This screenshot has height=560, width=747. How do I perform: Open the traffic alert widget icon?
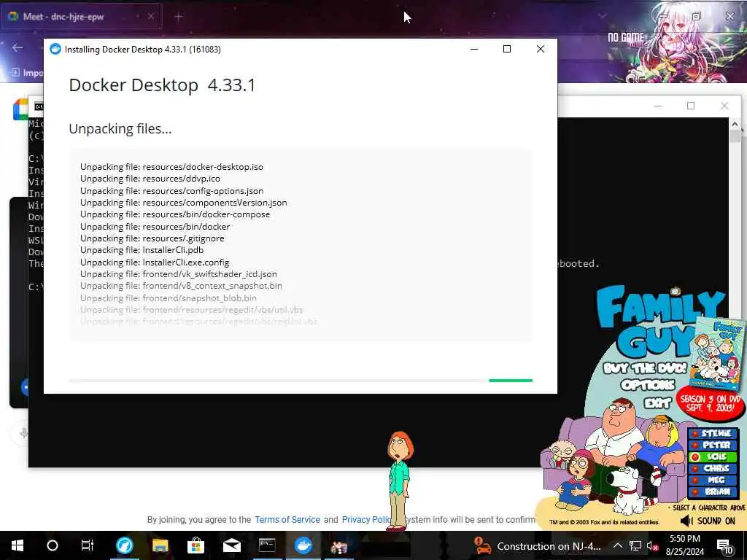[x=482, y=545]
